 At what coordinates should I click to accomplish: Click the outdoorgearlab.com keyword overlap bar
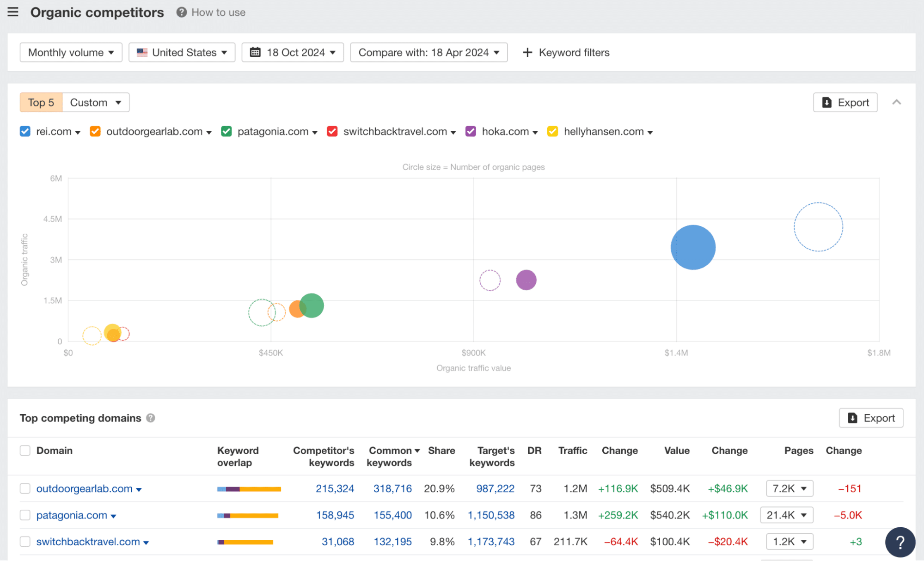pyautogui.click(x=249, y=489)
